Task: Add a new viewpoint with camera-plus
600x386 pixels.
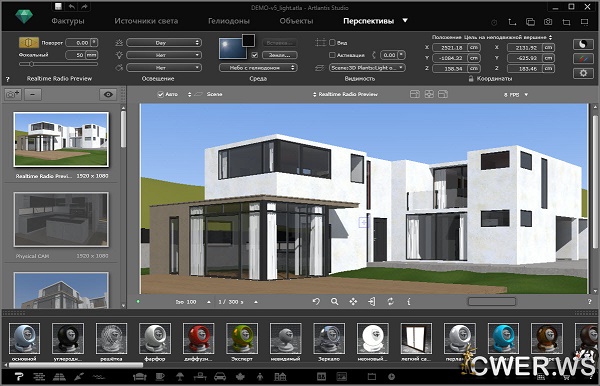Action: coord(13,94)
